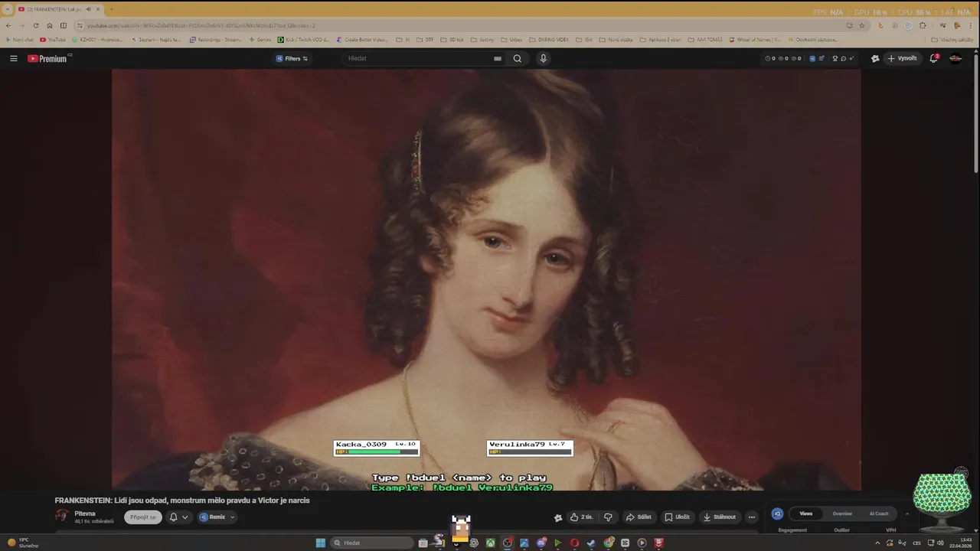Click the browser home icon

pyautogui.click(x=50, y=25)
